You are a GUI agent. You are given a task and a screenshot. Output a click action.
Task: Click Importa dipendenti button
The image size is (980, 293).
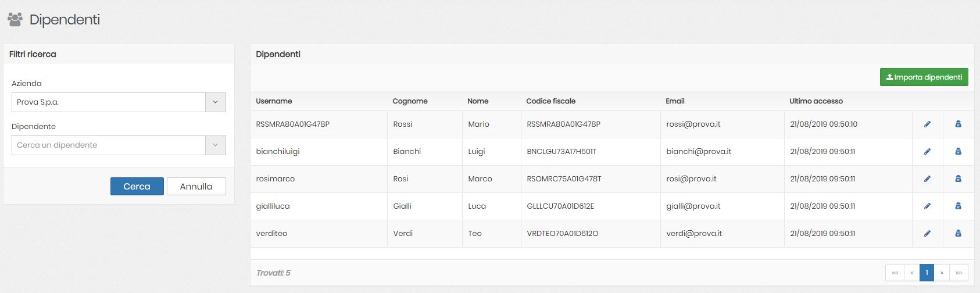click(924, 77)
